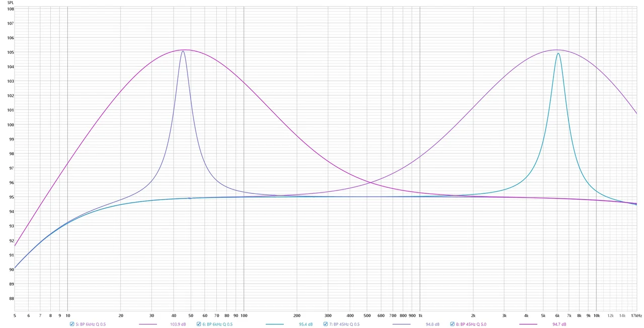Click the 94.7 dB legend value
The image size is (644, 328).
559,324
